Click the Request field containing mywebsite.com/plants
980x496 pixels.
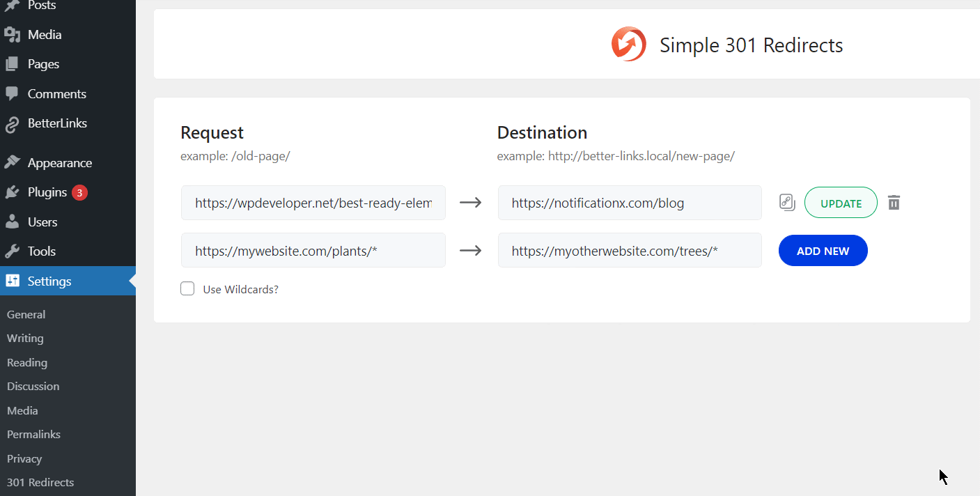tap(313, 250)
